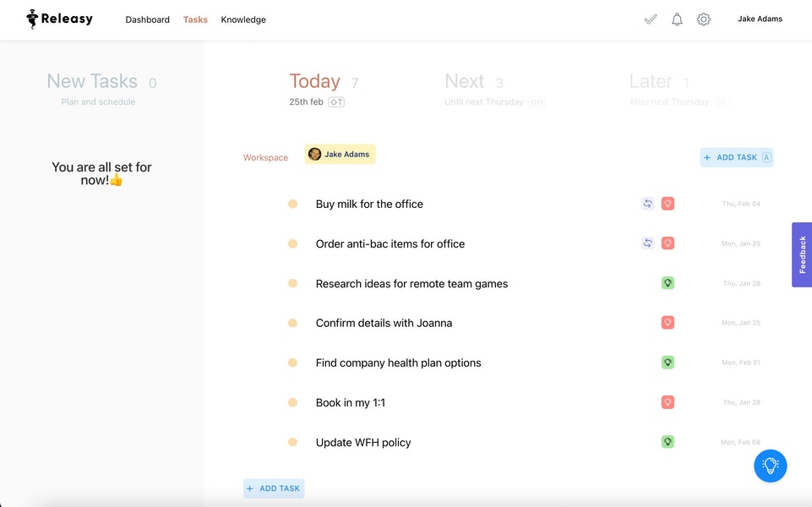Open the Feedback panel
The image size is (812, 507).
[x=800, y=253]
